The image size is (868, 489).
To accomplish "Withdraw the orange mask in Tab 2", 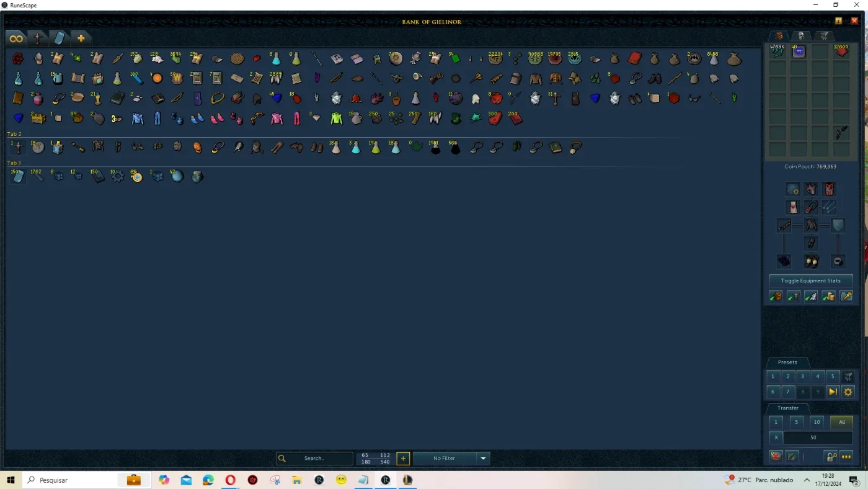I will pyautogui.click(x=197, y=148).
